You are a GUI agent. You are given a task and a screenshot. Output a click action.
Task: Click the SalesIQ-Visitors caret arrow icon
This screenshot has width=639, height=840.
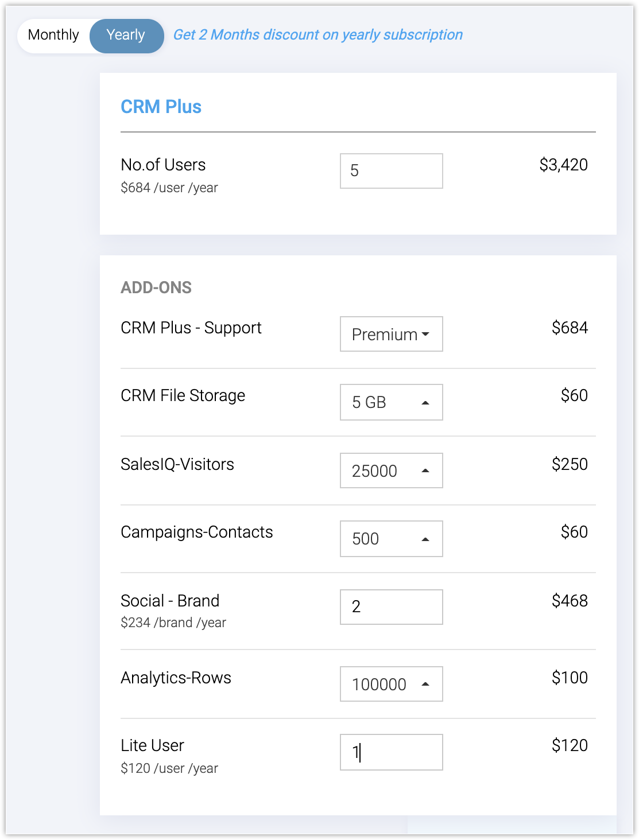tap(425, 470)
